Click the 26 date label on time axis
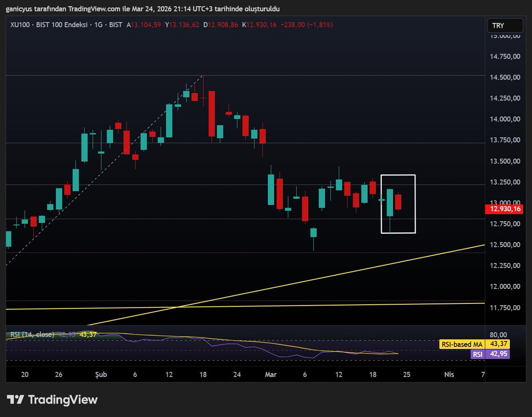 point(59,375)
